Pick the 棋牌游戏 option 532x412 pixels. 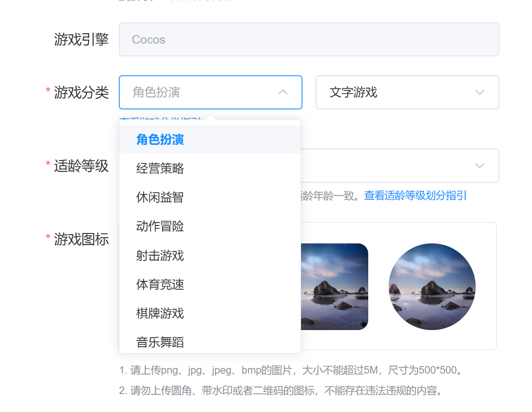point(210,313)
